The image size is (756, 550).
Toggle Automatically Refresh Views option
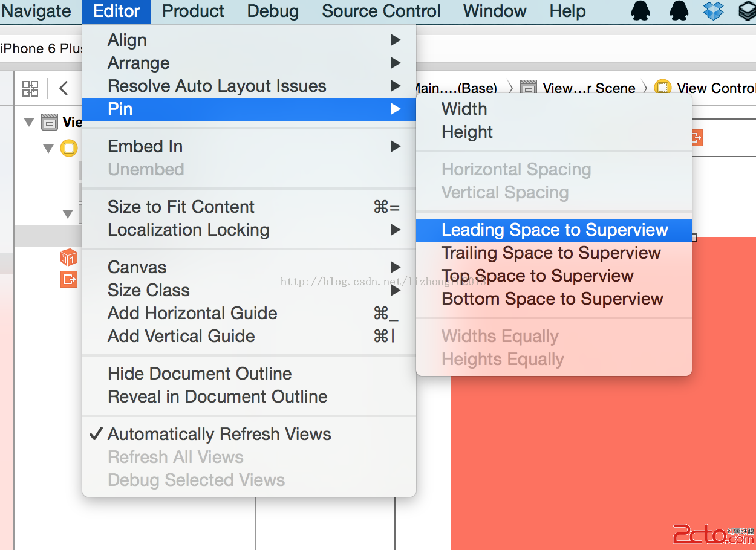click(219, 434)
